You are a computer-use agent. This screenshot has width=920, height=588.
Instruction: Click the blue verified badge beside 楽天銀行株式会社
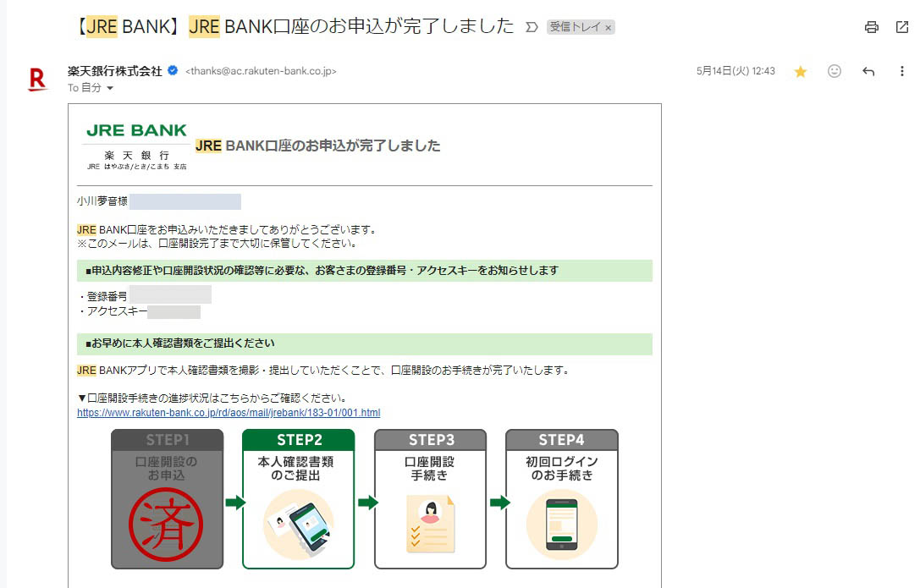coord(171,71)
